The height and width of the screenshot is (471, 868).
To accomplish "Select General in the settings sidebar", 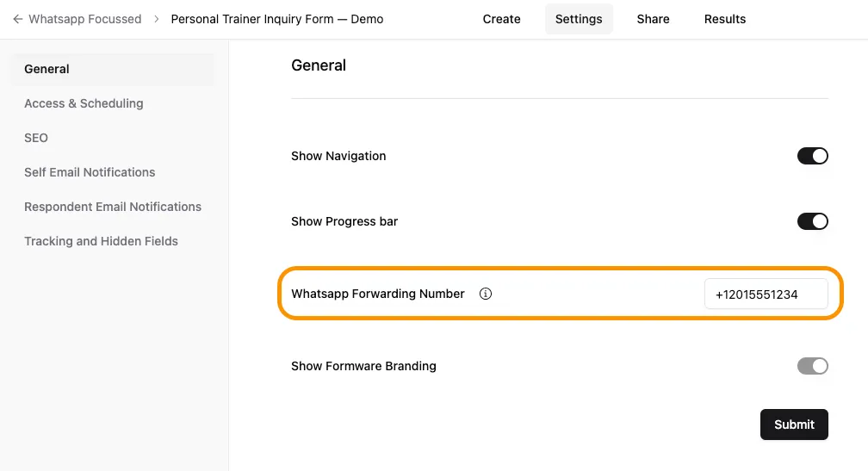I will 47,69.
